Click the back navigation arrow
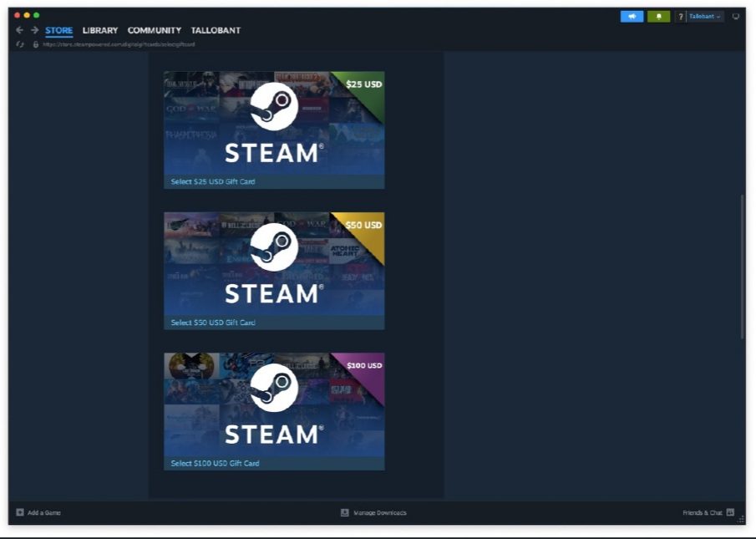This screenshot has height=539, width=756. (x=18, y=30)
